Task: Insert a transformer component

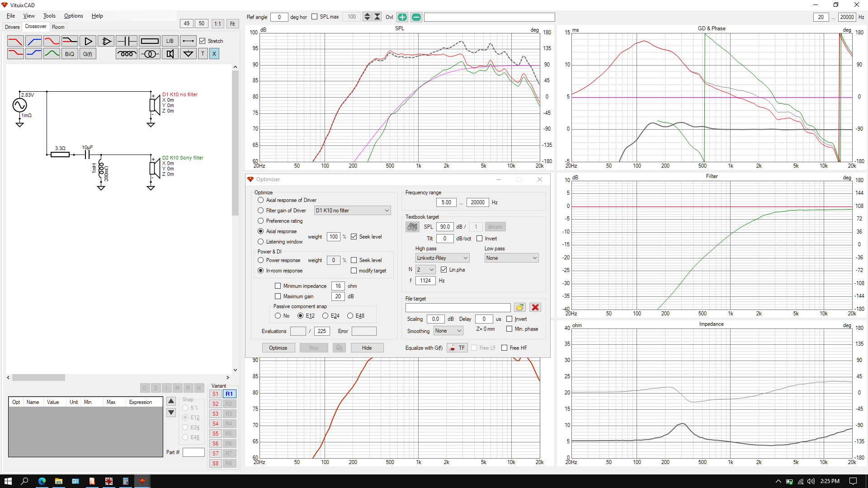Action: (x=149, y=54)
